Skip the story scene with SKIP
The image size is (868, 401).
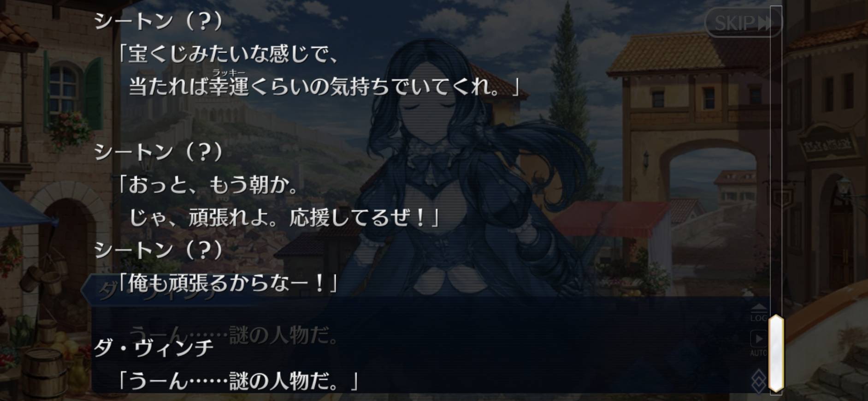tap(743, 22)
